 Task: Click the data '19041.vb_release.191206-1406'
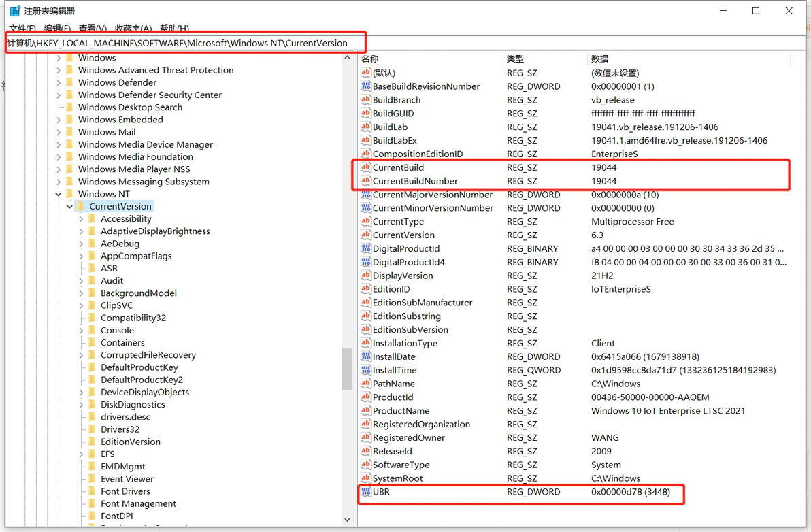[655, 127]
